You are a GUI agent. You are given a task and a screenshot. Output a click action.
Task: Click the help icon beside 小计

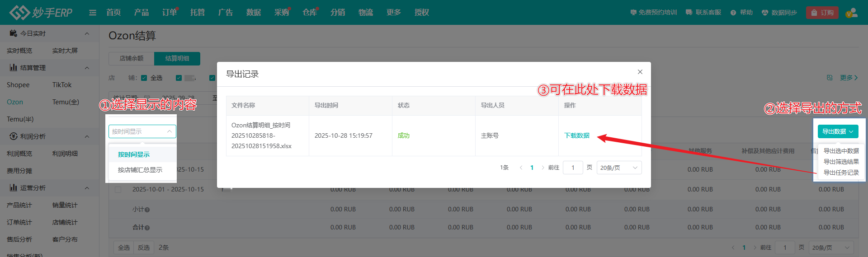click(147, 210)
